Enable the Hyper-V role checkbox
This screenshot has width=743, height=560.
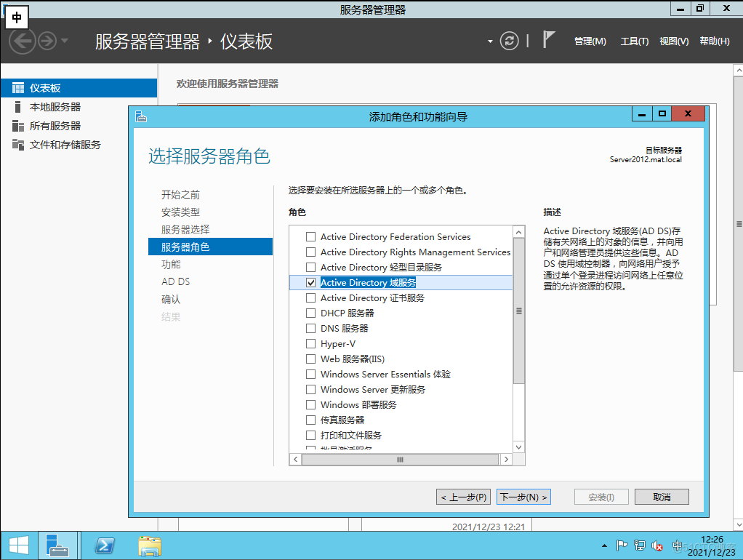[311, 343]
